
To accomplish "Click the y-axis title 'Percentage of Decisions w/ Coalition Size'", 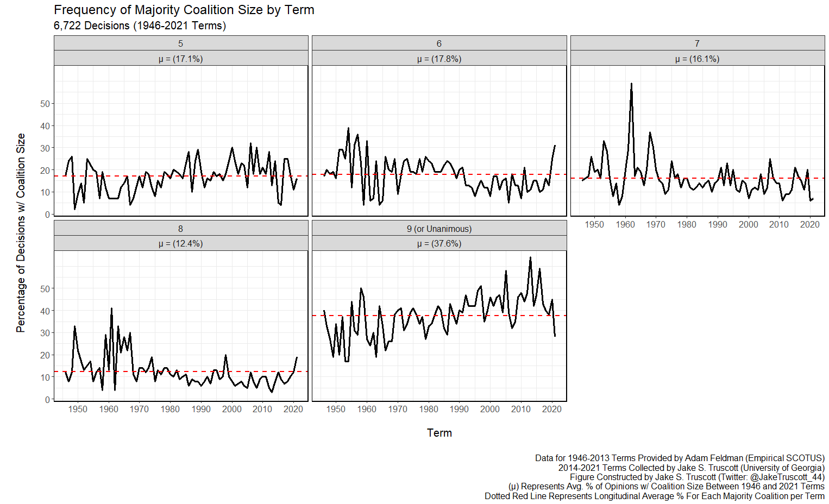I will [21, 232].
